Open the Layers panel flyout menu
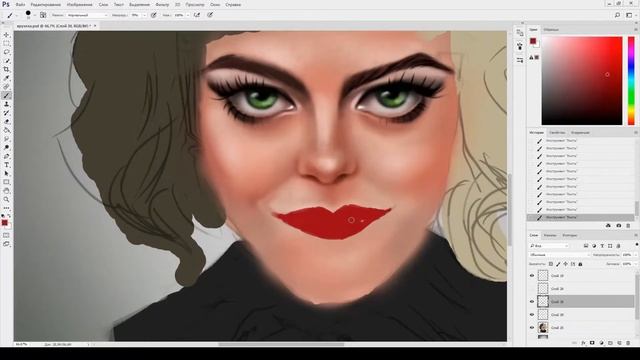Screen dimensions: 640x360 pyautogui.click(x=636, y=236)
